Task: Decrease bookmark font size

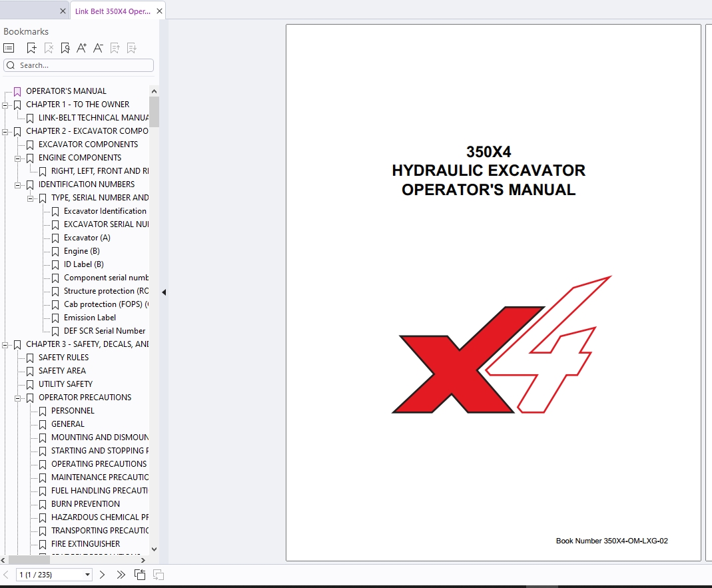Action: pyautogui.click(x=98, y=48)
